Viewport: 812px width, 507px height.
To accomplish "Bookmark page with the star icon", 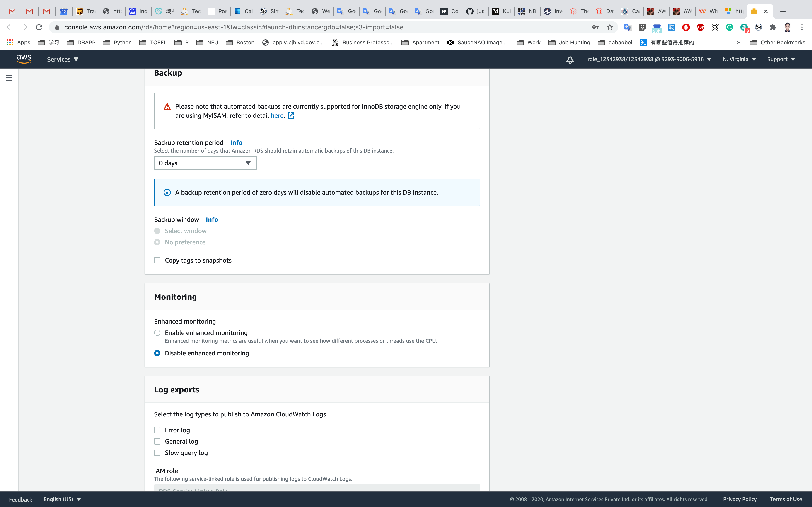I will pyautogui.click(x=610, y=27).
